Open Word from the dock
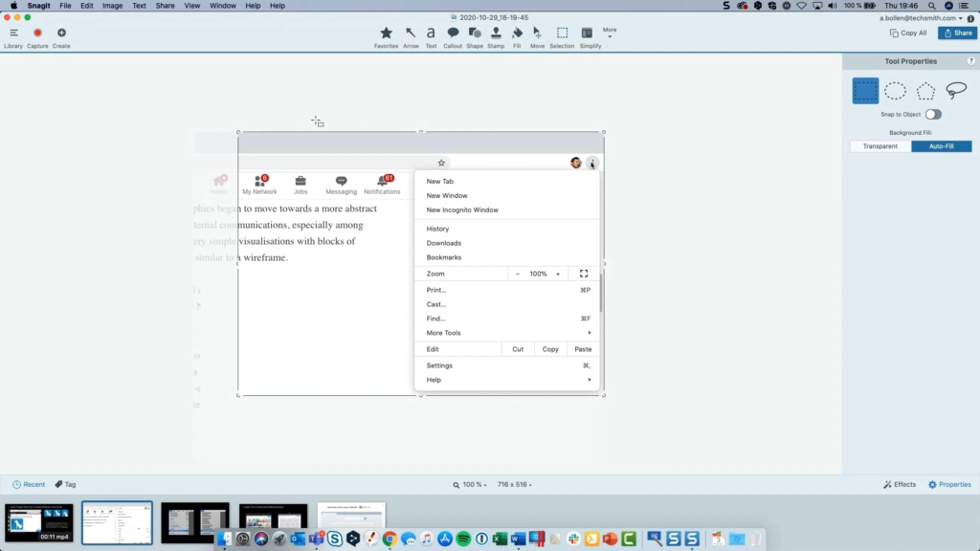This screenshot has width=980, height=551. point(518,539)
